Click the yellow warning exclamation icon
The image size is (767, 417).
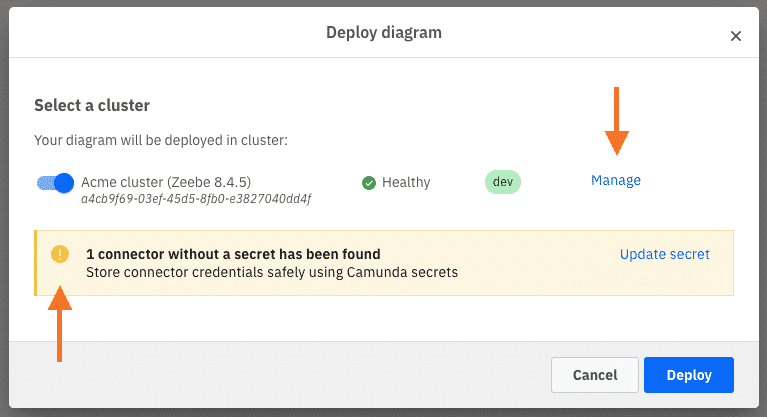pyautogui.click(x=60, y=254)
